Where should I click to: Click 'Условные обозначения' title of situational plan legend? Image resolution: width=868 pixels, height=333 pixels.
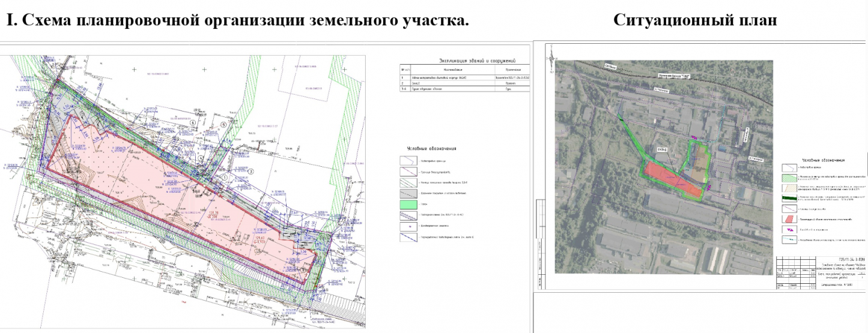coord(824,160)
